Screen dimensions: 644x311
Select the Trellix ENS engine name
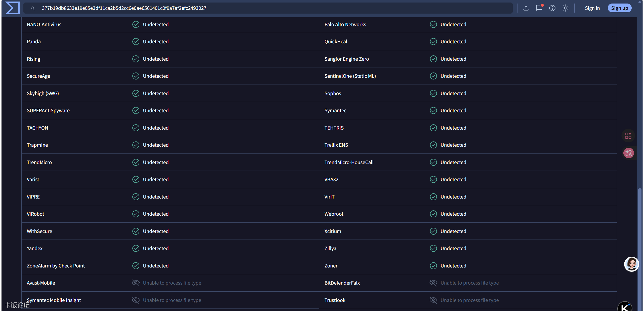click(336, 145)
